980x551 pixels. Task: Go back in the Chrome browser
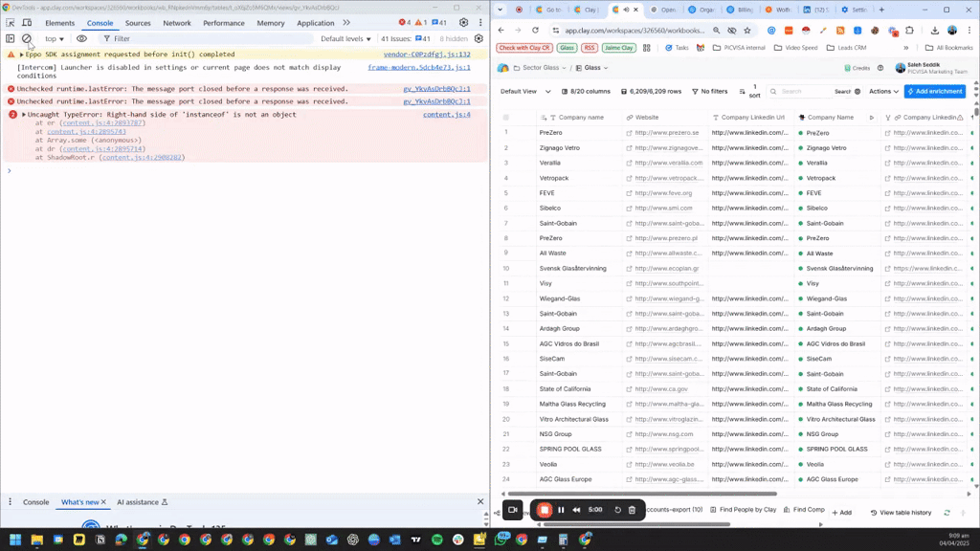click(x=501, y=30)
